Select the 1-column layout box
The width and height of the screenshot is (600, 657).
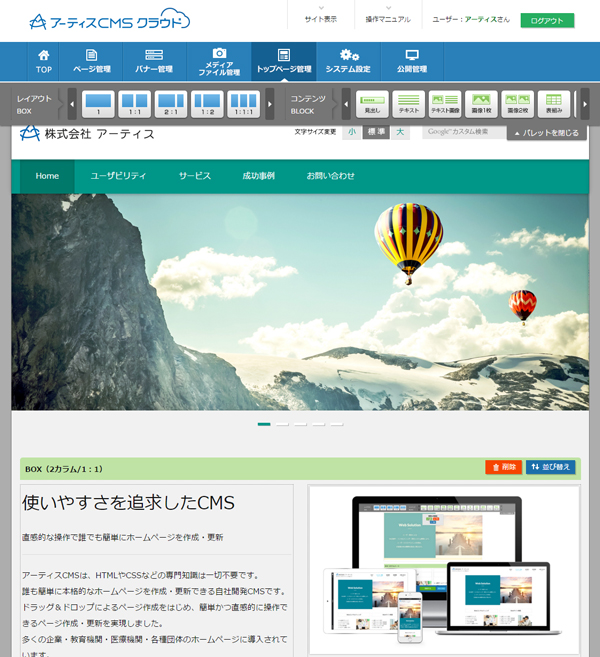tap(98, 104)
